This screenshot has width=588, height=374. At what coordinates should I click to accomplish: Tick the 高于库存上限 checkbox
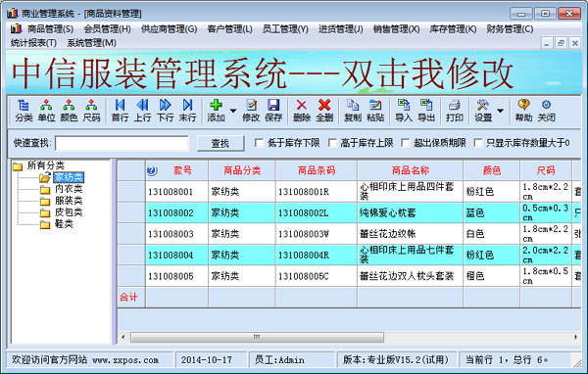(332, 143)
